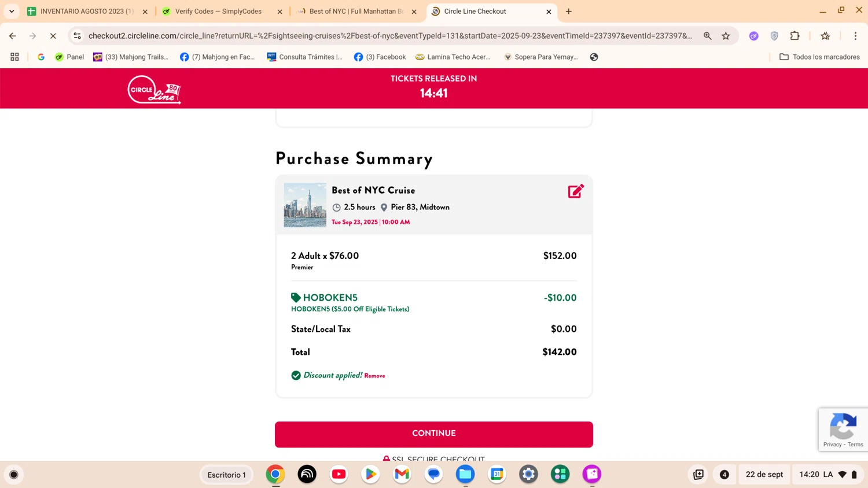Open the apps grid in bookmarks bar

tap(14, 57)
